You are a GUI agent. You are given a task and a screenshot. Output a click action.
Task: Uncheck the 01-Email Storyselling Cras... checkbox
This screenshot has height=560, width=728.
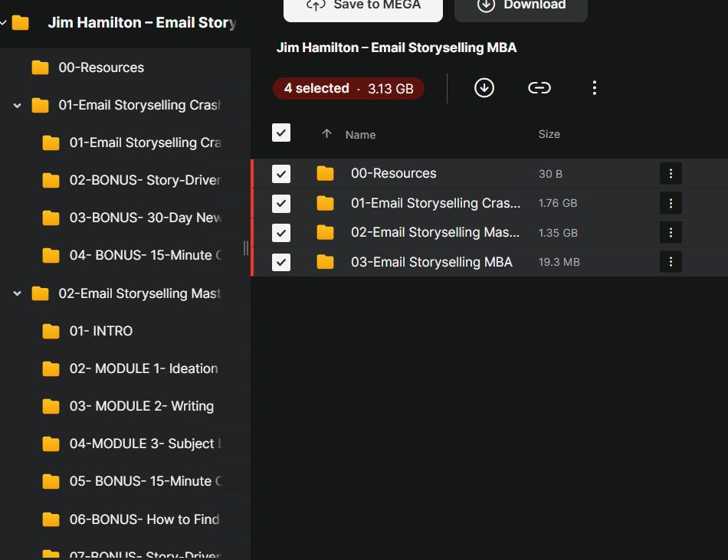click(281, 203)
